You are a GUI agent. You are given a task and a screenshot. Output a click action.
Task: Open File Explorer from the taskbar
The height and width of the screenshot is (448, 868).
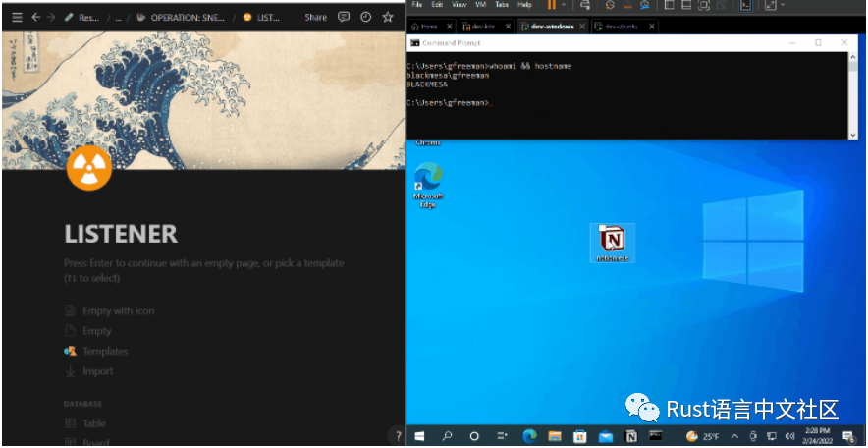pyautogui.click(x=555, y=436)
